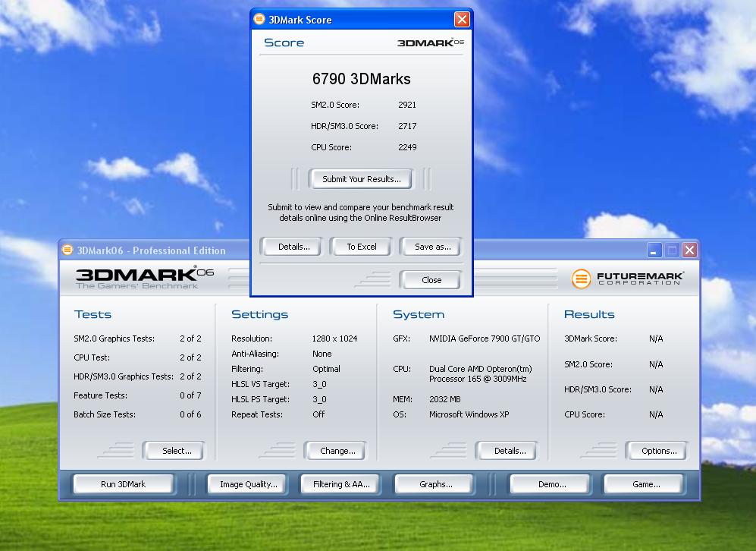Screen dimensions: 756x551
Task: Click the 3DMark Score title bar icon
Action: (x=259, y=19)
